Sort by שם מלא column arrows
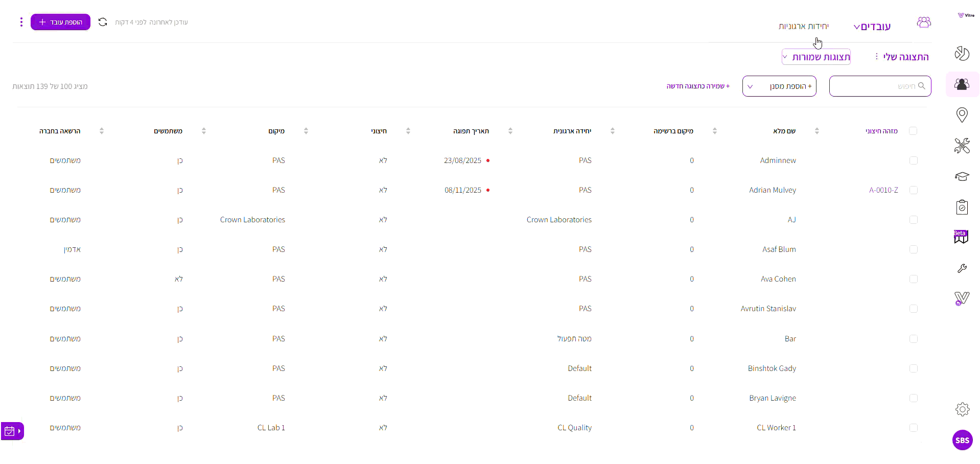The height and width of the screenshot is (464, 980). click(817, 131)
